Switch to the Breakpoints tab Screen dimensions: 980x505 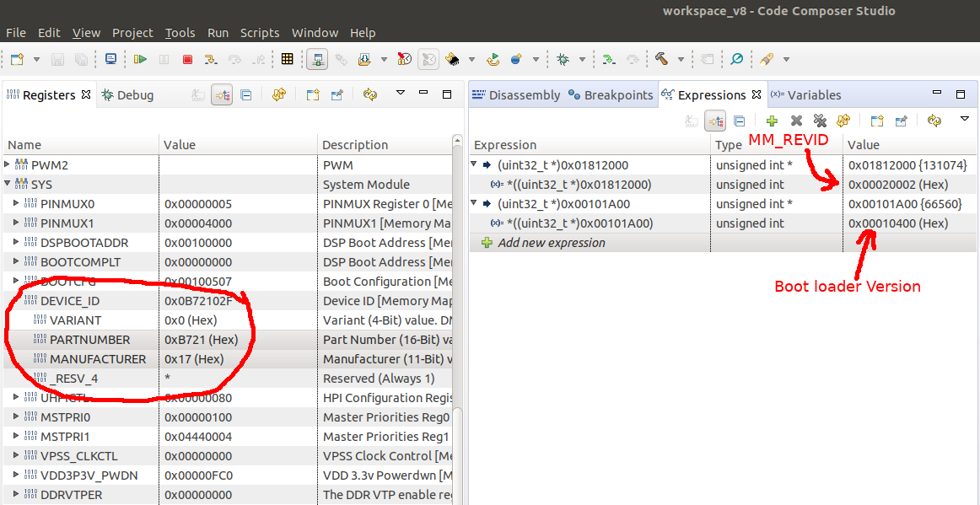tap(611, 95)
